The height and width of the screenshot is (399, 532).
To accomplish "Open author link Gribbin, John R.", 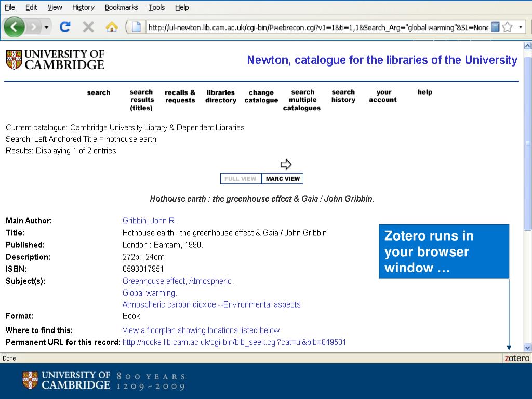I will pos(150,221).
